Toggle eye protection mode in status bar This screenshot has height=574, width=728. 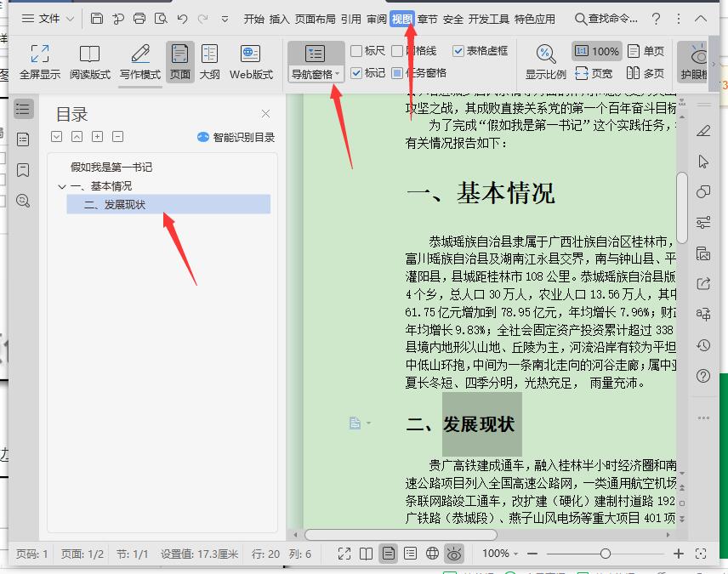[453, 554]
